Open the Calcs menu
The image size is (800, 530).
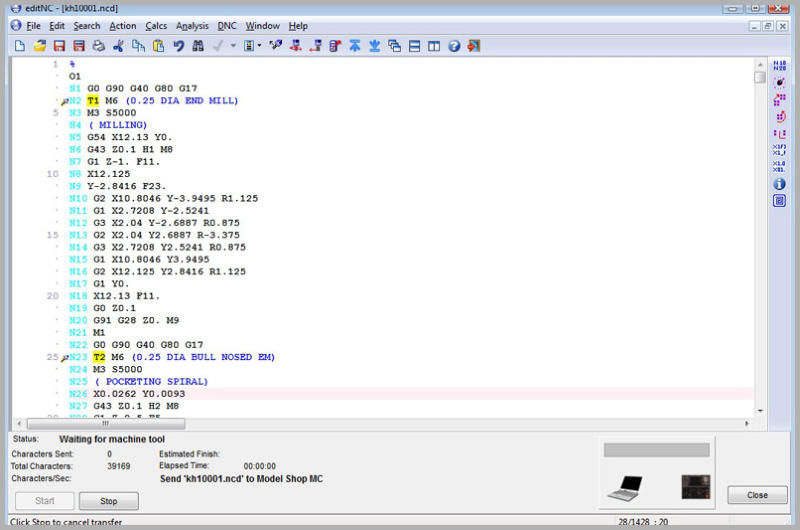click(156, 25)
